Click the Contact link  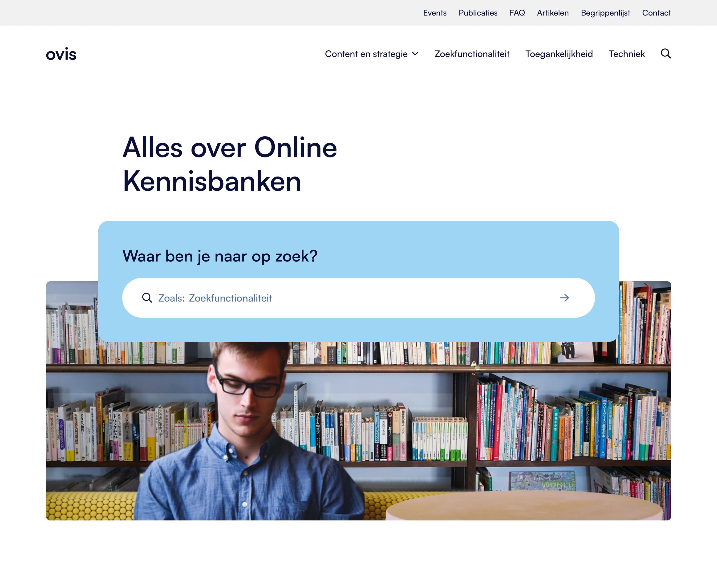(656, 13)
